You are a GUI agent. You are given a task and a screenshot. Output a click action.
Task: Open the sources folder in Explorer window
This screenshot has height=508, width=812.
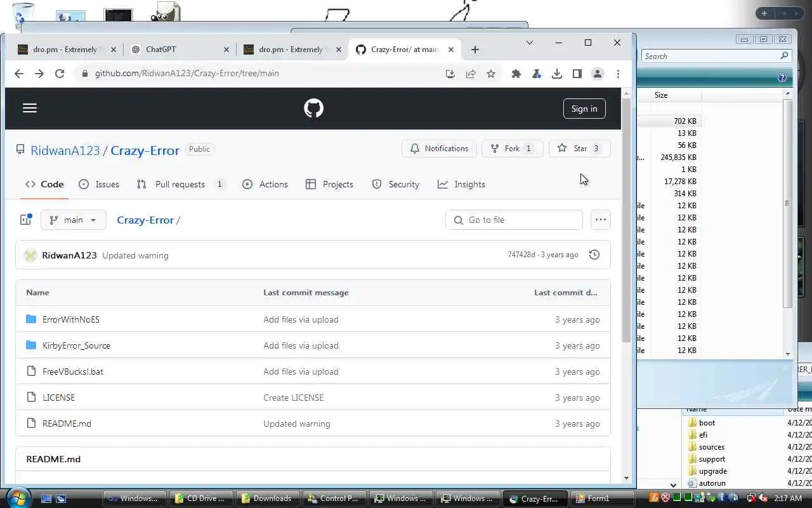coord(711,447)
